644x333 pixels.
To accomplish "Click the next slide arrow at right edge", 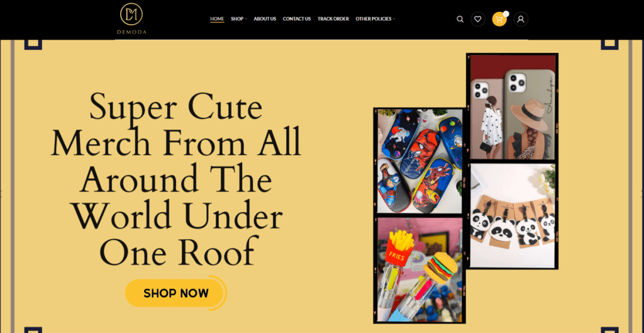I will tap(642, 194).
